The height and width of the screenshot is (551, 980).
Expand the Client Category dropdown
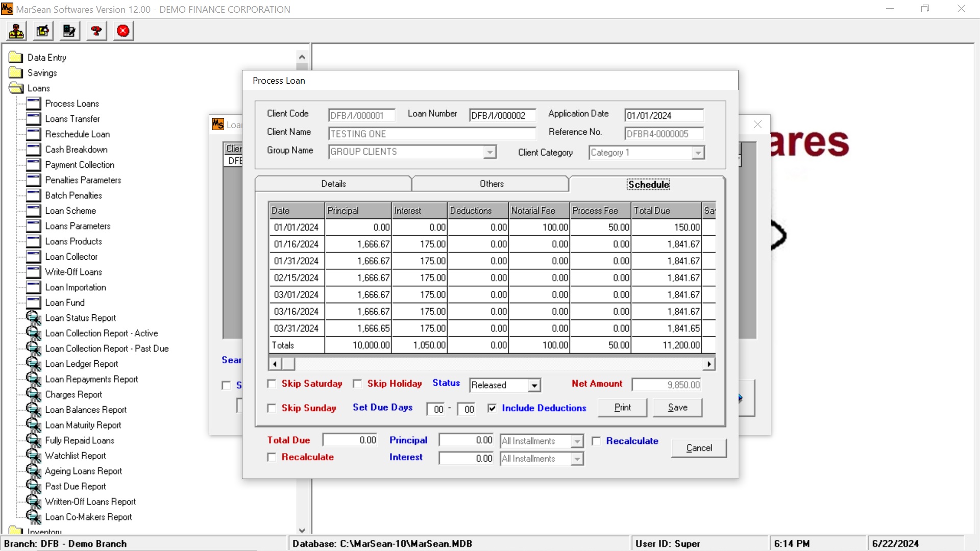click(698, 153)
